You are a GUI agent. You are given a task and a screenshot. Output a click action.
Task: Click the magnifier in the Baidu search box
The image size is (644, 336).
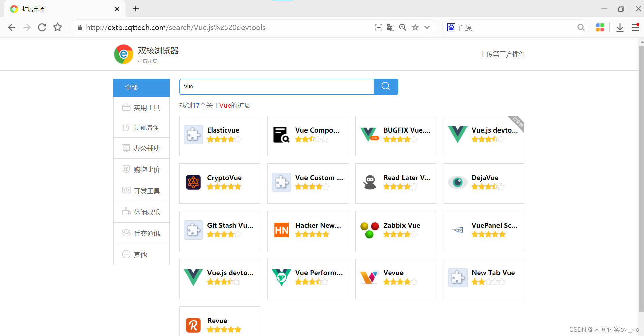[581, 27]
